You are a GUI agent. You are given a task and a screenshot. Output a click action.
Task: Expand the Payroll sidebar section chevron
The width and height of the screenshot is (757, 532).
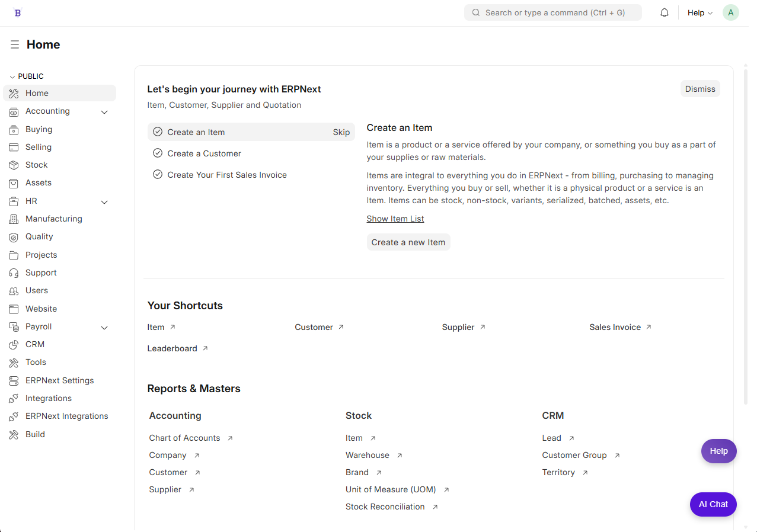pos(104,328)
